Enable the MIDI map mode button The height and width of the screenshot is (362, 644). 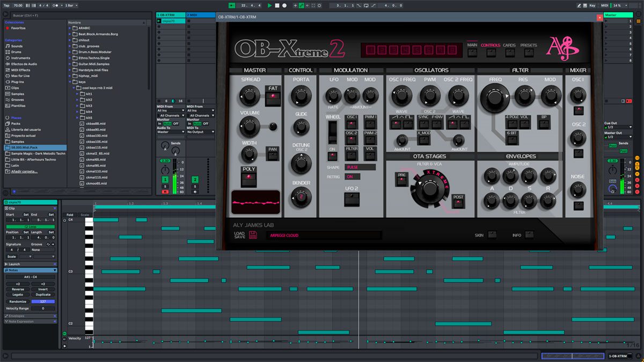click(x=605, y=5)
